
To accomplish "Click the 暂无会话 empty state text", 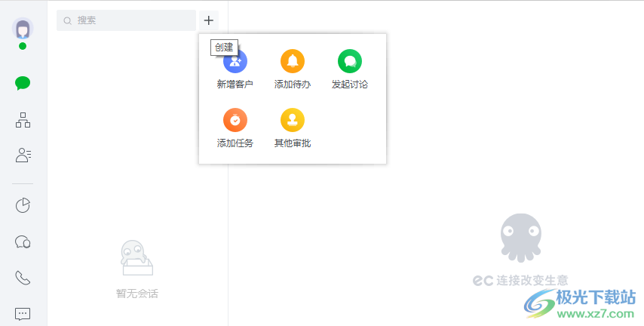I will coord(137,294).
